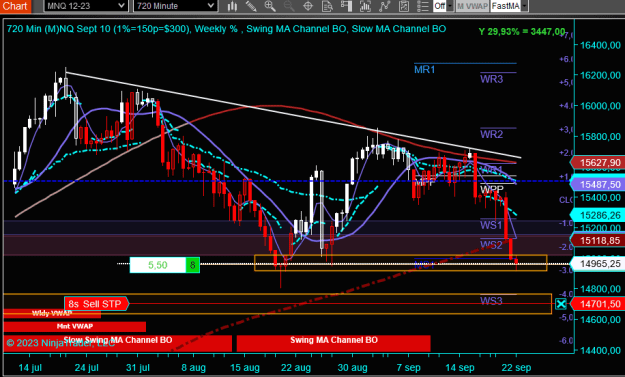
Task: Expand the dropdown arrow beside Off
Action: click(450, 6)
